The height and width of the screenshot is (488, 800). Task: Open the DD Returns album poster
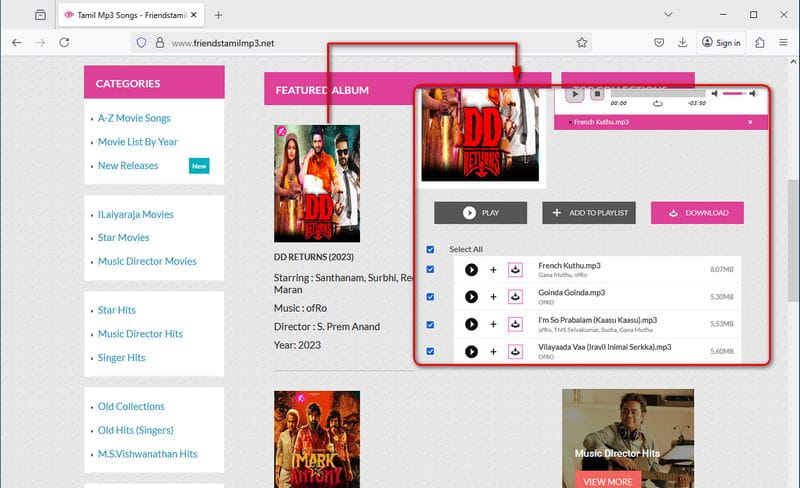pos(317,183)
